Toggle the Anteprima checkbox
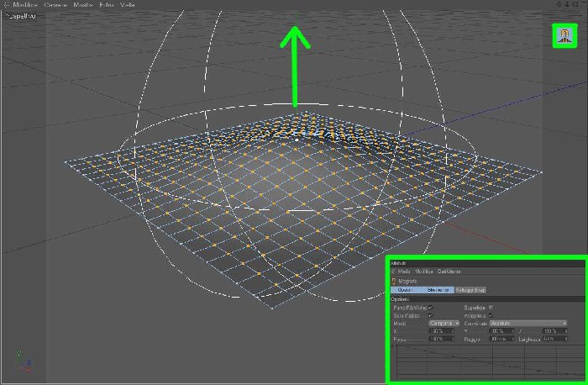This screenshot has height=385, width=588. tap(491, 315)
